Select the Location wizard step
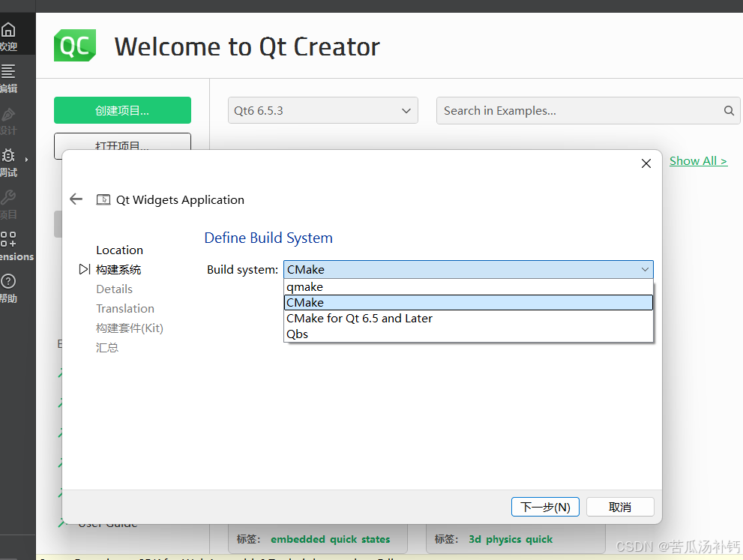 click(119, 250)
